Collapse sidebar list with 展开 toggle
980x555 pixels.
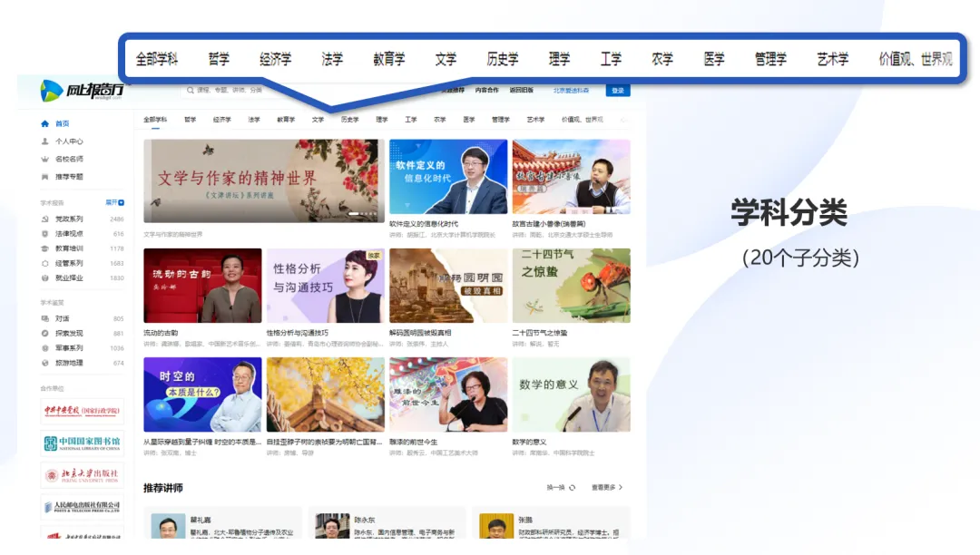[x=114, y=202]
